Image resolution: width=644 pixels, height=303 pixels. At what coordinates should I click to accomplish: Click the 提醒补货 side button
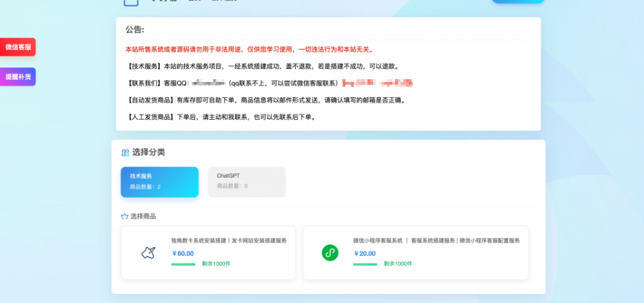(18, 76)
